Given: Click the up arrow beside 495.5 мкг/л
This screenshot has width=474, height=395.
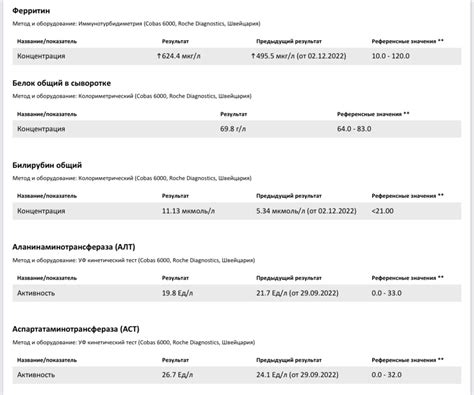Looking at the screenshot, I should (x=253, y=56).
